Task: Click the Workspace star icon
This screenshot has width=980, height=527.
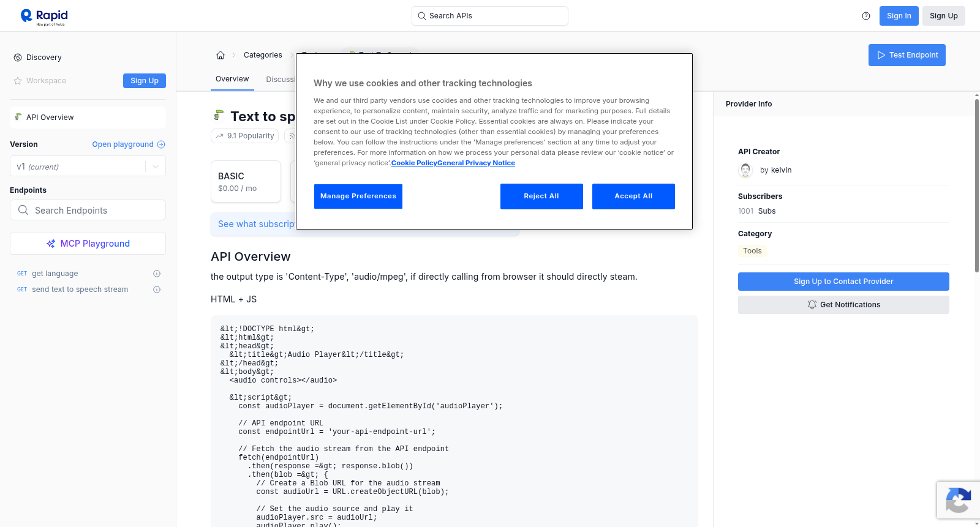Action: click(x=18, y=81)
